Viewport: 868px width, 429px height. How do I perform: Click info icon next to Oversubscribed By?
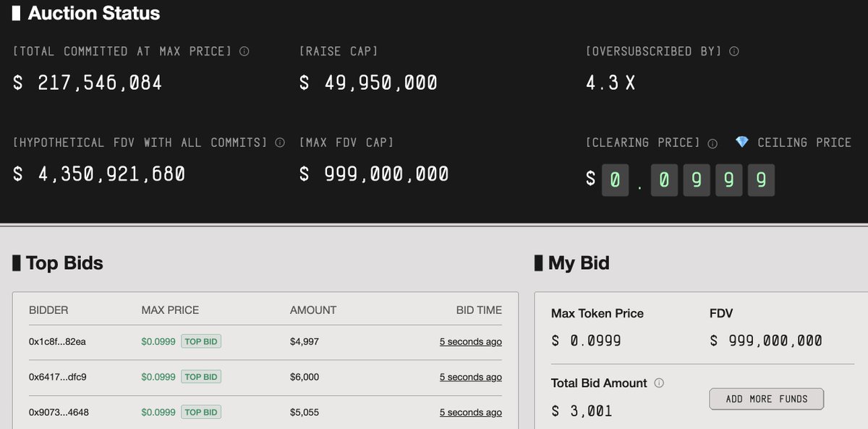click(x=734, y=51)
